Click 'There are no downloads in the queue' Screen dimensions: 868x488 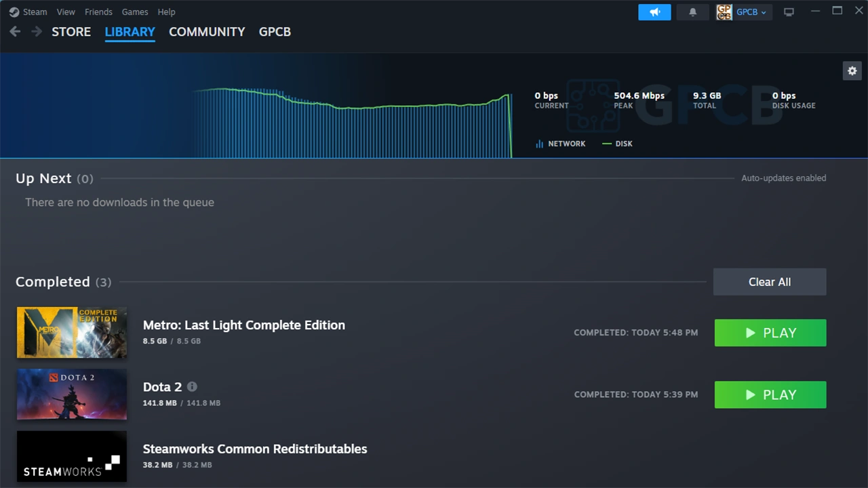click(x=119, y=202)
